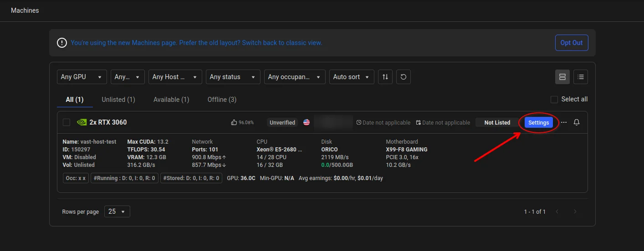Click the 857.7 Mbps download speed

(209, 165)
